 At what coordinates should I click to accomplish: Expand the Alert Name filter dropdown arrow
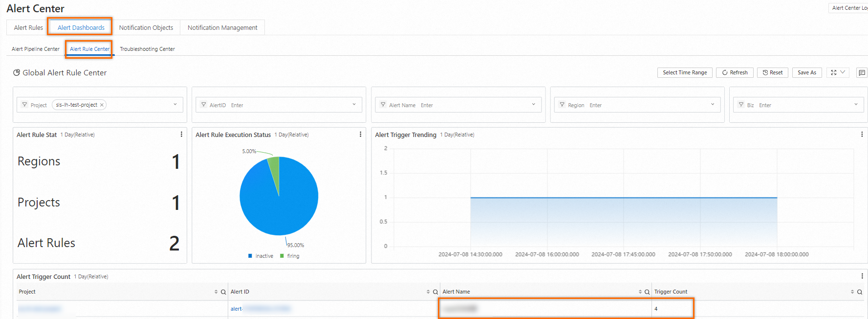(x=533, y=104)
